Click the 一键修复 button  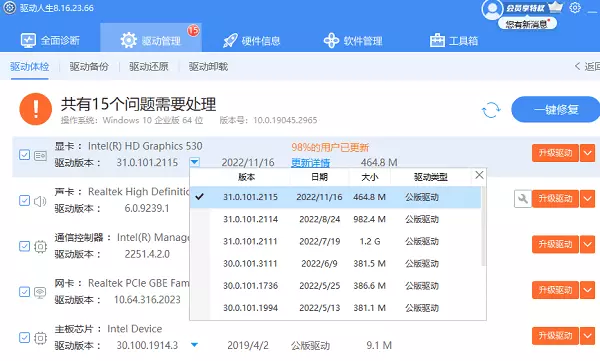pyautogui.click(x=556, y=109)
